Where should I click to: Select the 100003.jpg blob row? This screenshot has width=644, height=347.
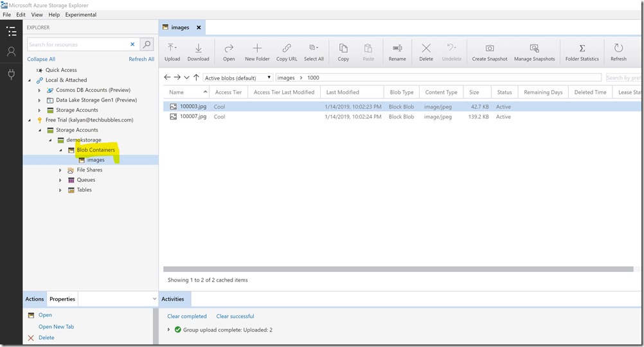pos(402,107)
